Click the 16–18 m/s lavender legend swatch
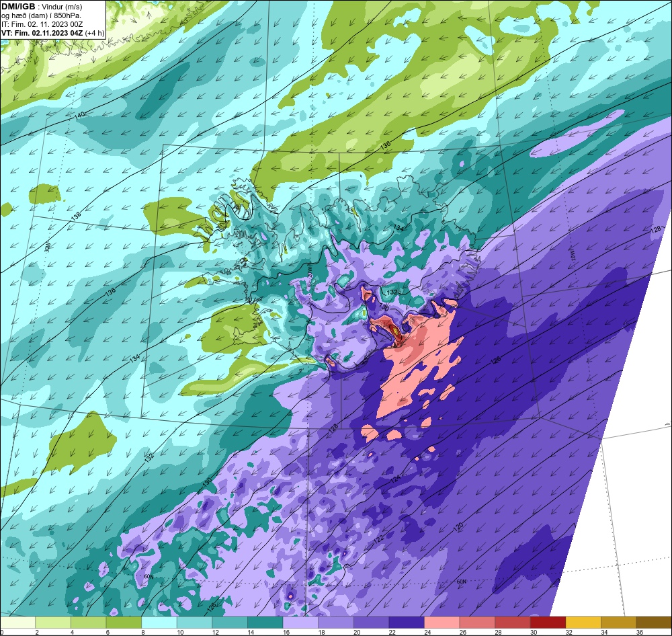Viewport: 672px width, 636px height. click(x=301, y=623)
